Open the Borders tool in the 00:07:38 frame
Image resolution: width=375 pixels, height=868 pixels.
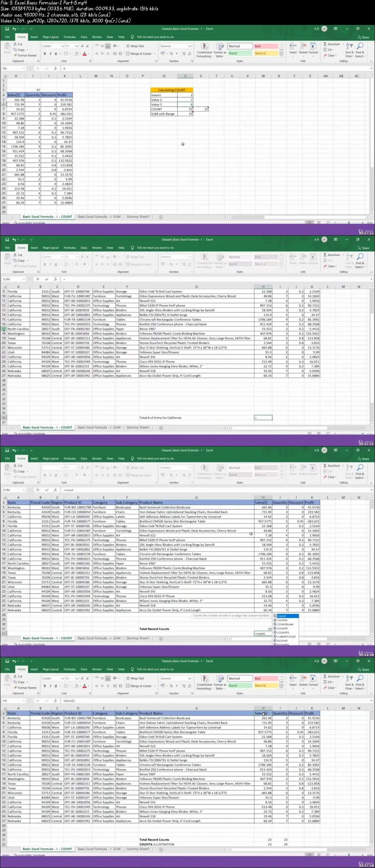67,686
